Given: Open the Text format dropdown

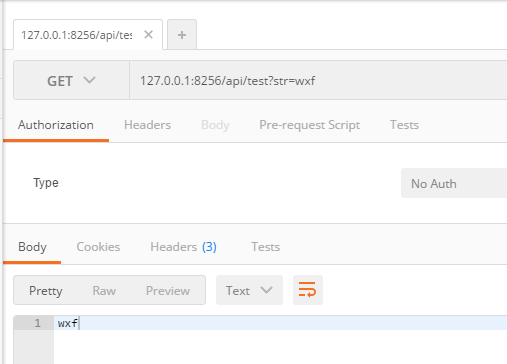Looking at the screenshot, I should click(249, 290).
